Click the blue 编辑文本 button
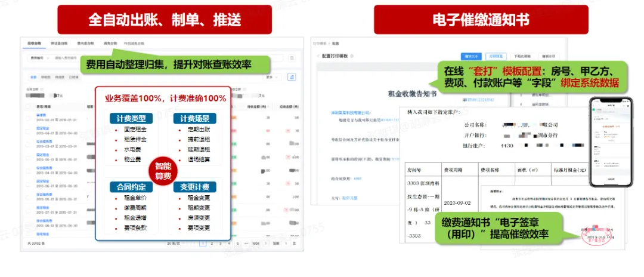The height and width of the screenshot is (277, 644). [471, 56]
